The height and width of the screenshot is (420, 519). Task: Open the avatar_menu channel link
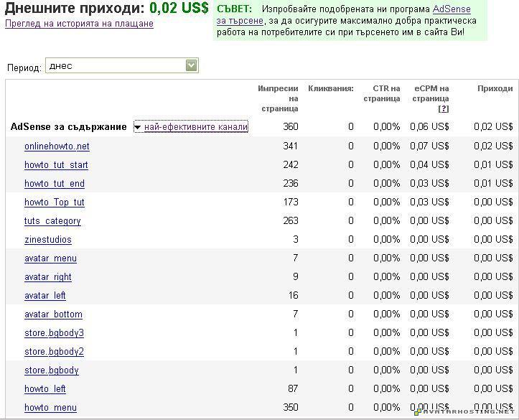coord(51,258)
